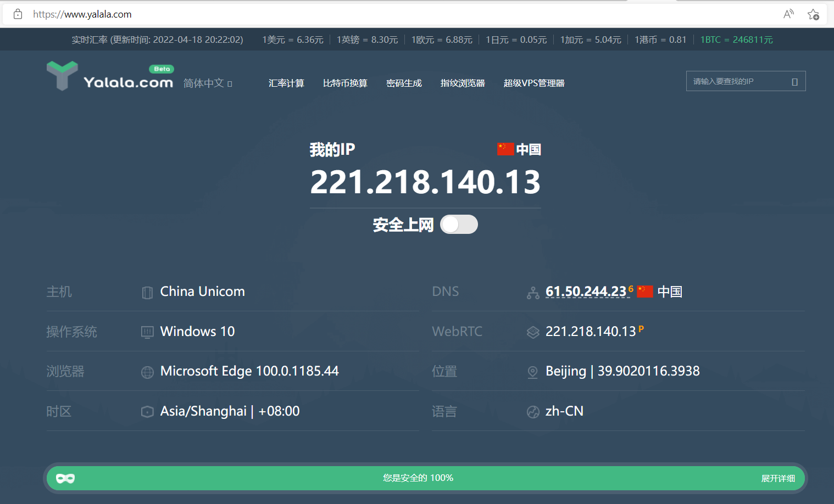This screenshot has height=504, width=834.
Task: Click the Microsoft Edge 100.0.1185.44 value
Action: (x=249, y=371)
